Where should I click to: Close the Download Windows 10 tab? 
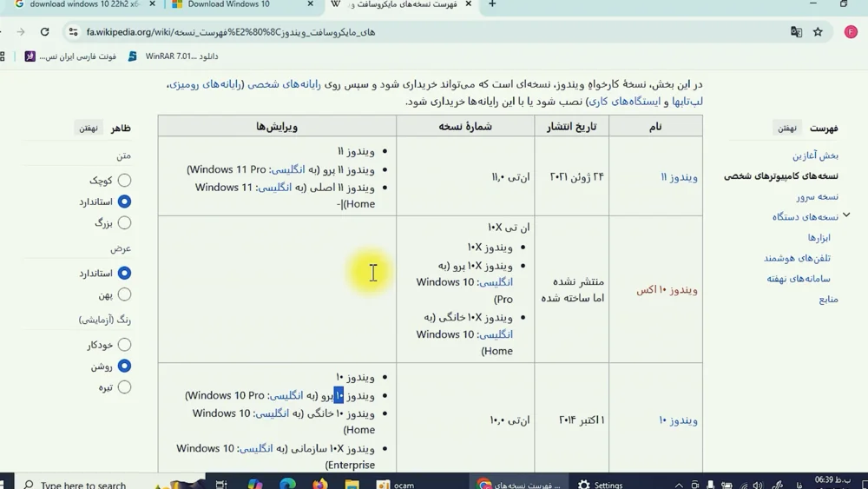310,4
